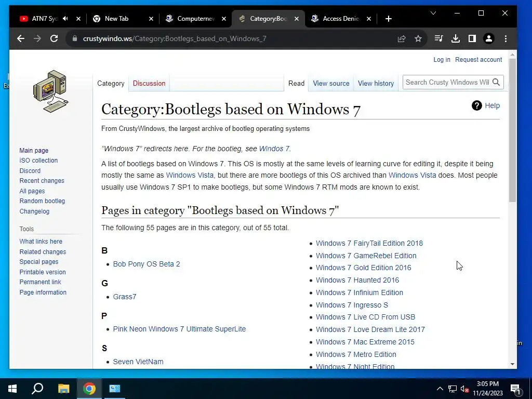Open the Windos 7 link
Screen dimensions: 532x399
[274, 149]
